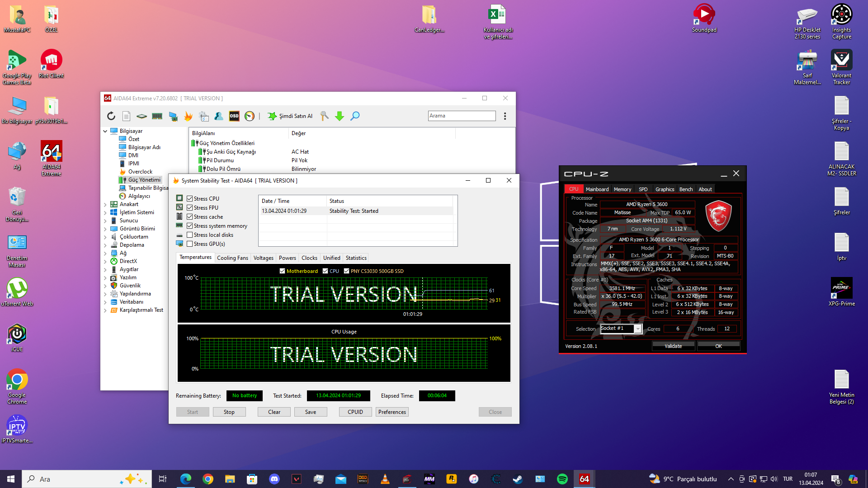Enable the Stress local disks checkbox
This screenshot has height=488, width=868.
[x=190, y=235]
